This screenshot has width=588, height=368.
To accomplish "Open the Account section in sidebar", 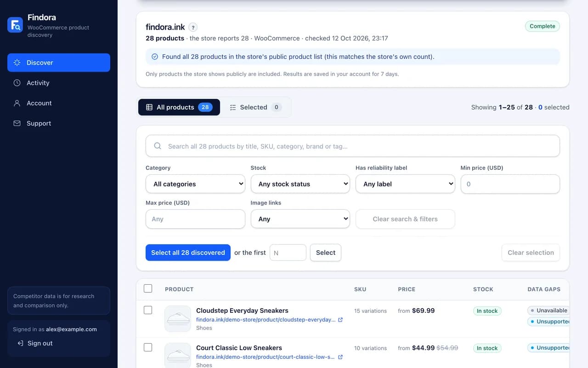I will 59,103.
